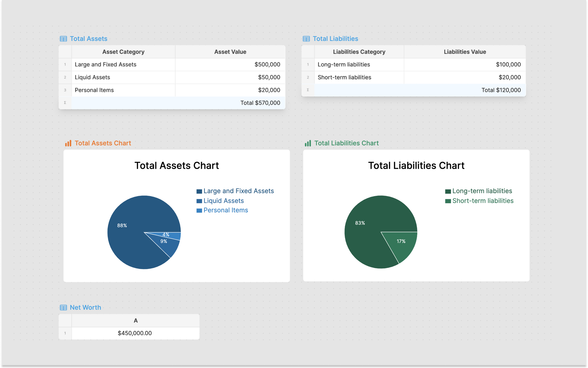
Task: Select the Asset Category column header
Action: pos(123,52)
